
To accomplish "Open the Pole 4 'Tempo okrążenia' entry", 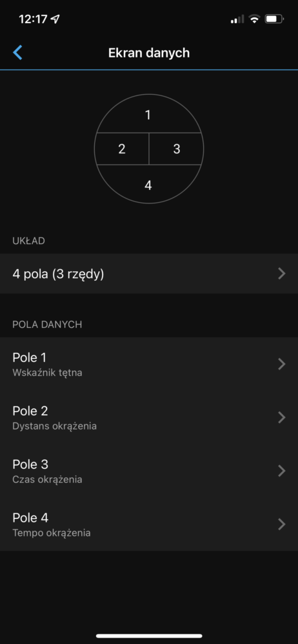I will coord(149,524).
